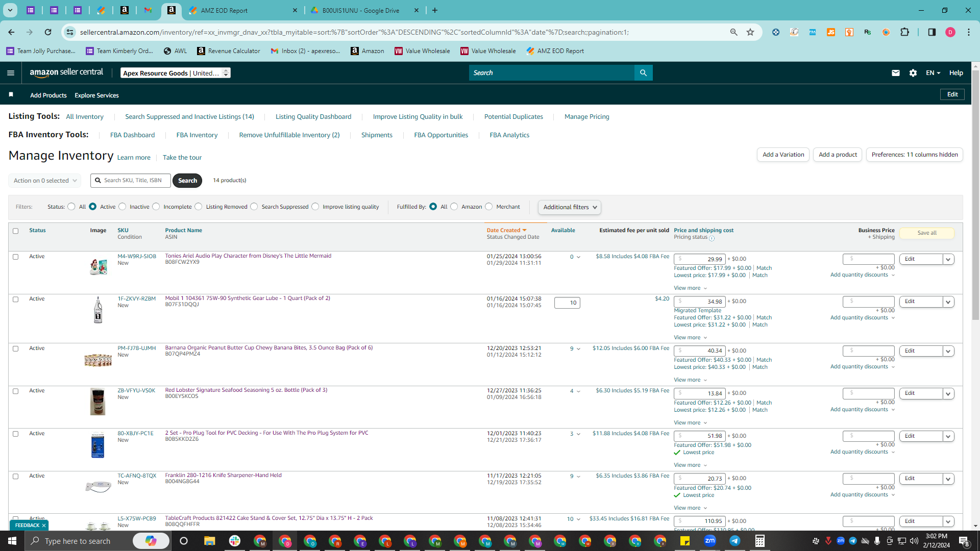The width and height of the screenshot is (980, 551).
Task: Open FBA Dashboard link
Action: (x=132, y=135)
